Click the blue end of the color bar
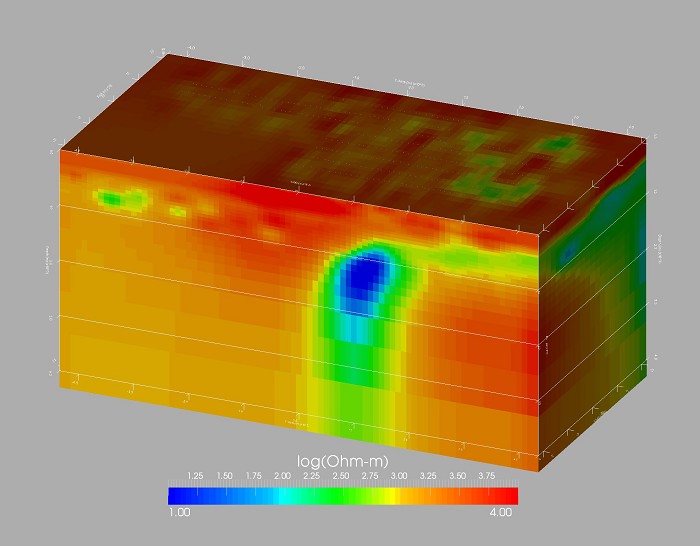The image size is (700, 546). 175,495
